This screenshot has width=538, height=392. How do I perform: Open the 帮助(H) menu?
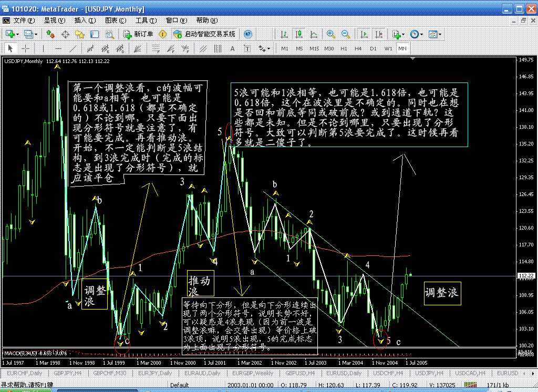pos(207,20)
